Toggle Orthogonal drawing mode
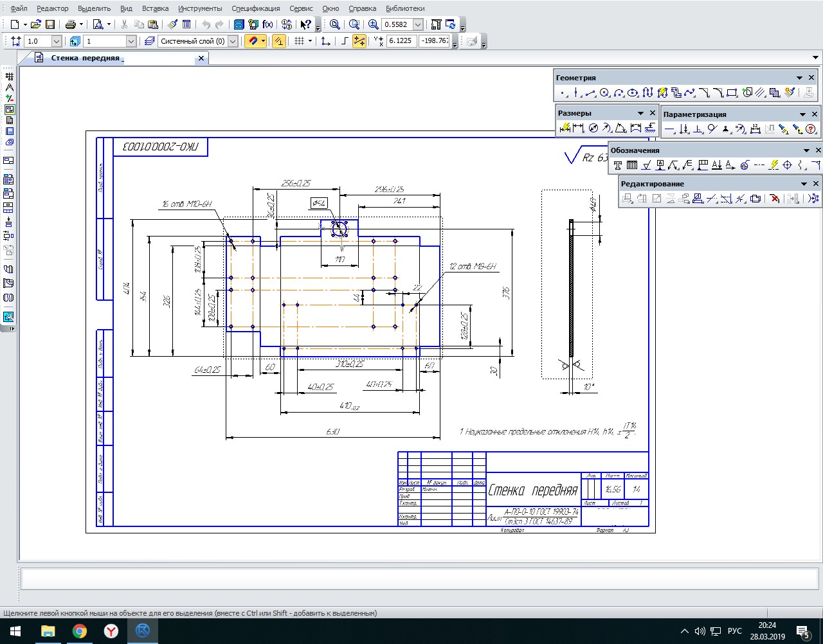This screenshot has height=644, width=823. click(345, 41)
